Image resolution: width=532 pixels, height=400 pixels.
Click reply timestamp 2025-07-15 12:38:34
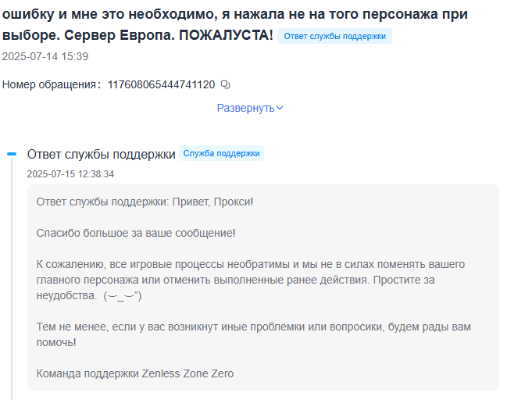coord(70,174)
